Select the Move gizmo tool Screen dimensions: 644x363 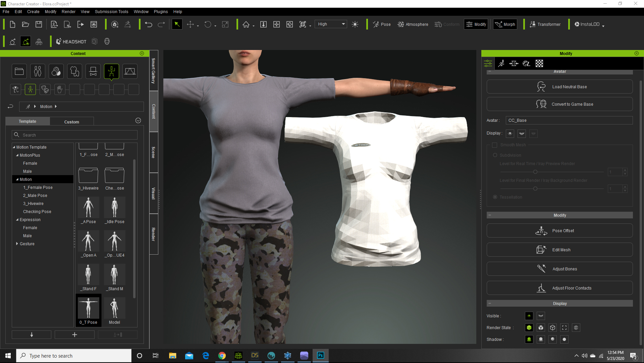(190, 24)
